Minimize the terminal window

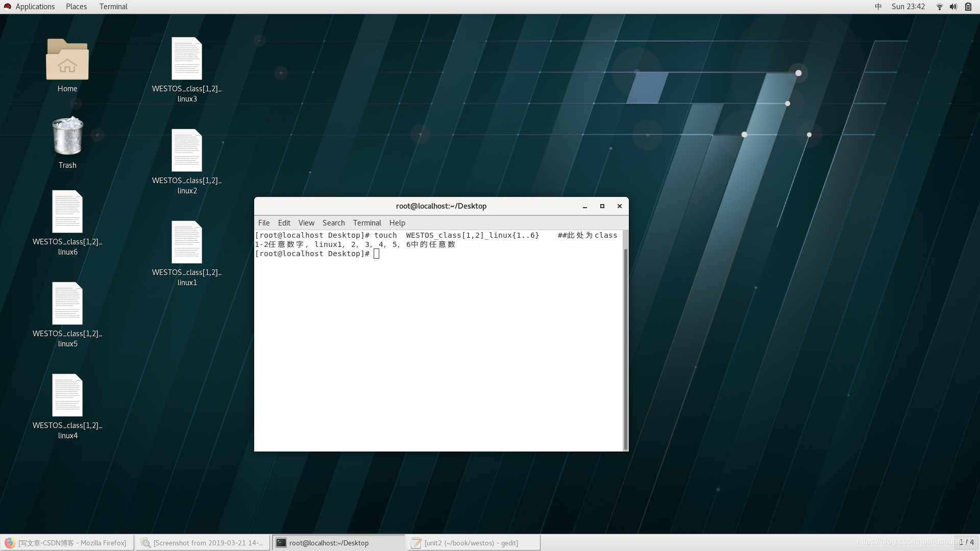coord(585,206)
